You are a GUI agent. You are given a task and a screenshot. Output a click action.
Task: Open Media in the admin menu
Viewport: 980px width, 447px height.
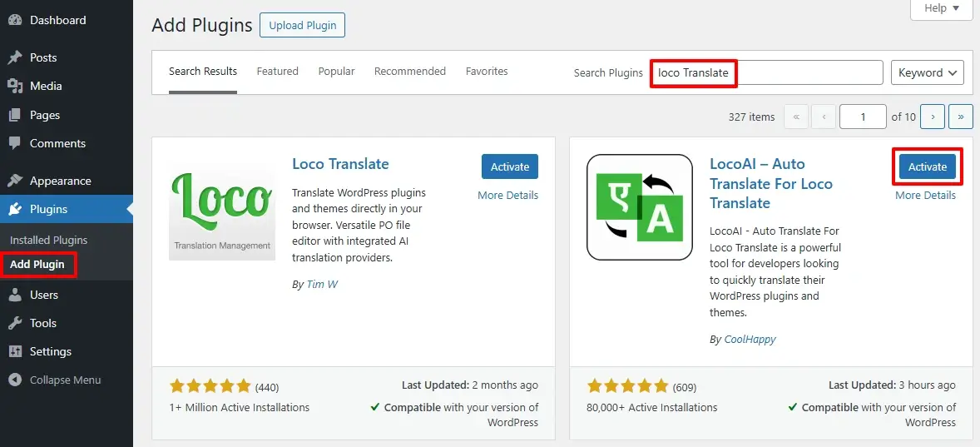pos(67,86)
